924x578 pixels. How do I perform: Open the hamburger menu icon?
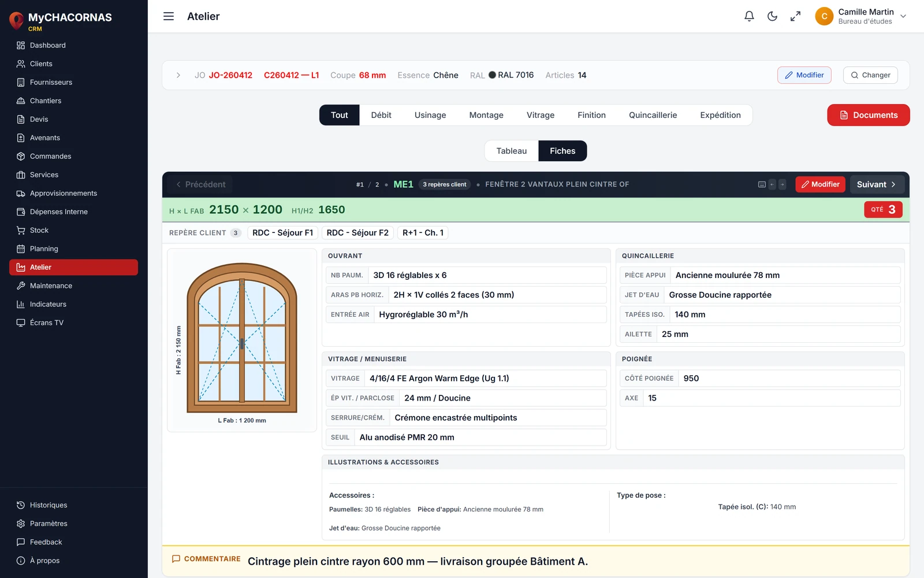[169, 16]
